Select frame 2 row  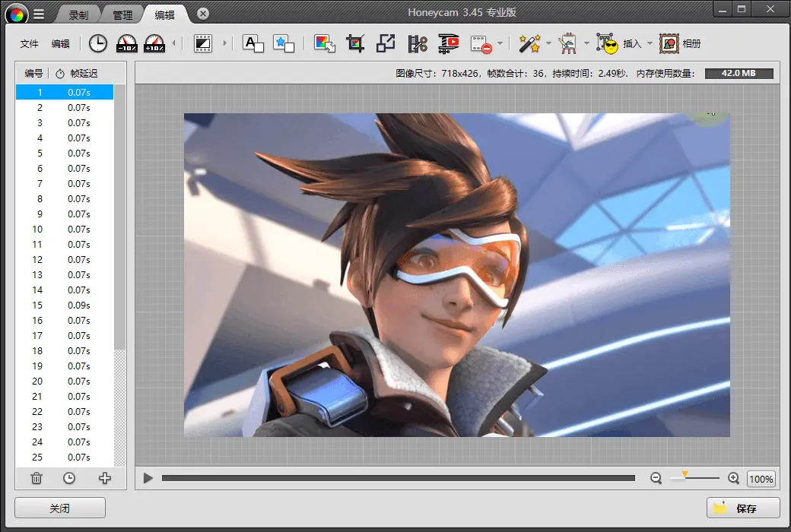click(x=65, y=107)
